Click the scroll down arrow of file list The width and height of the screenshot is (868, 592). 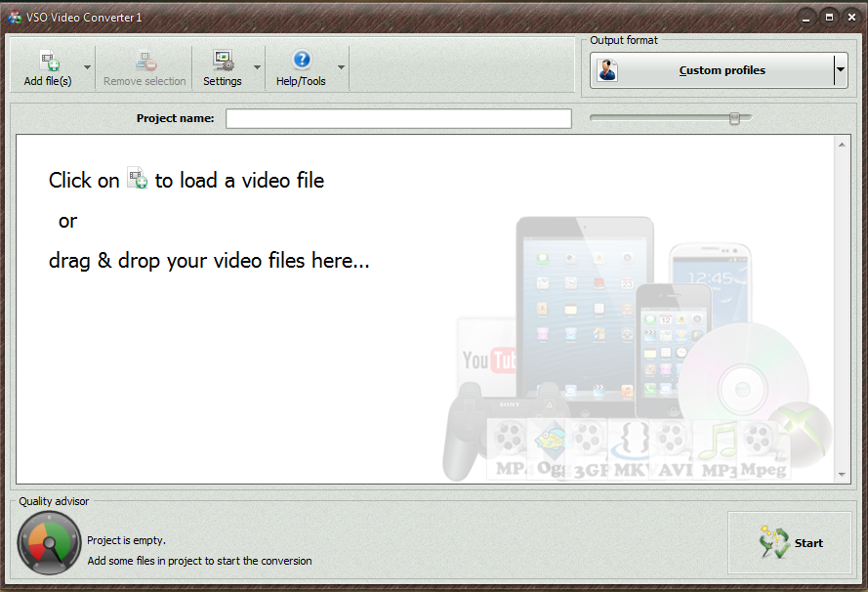tap(842, 475)
